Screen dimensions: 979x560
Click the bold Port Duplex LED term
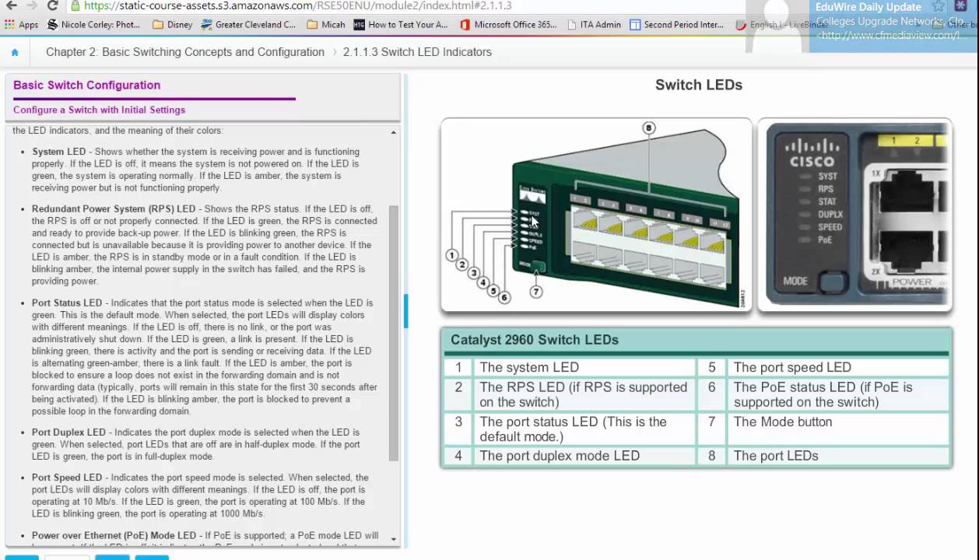coord(68,432)
